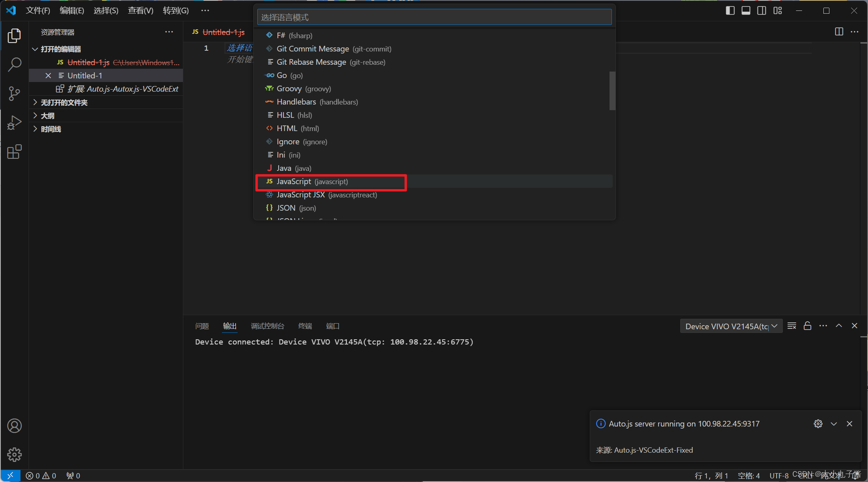The height and width of the screenshot is (482, 868).
Task: Open the Source Control view
Action: tap(14, 94)
